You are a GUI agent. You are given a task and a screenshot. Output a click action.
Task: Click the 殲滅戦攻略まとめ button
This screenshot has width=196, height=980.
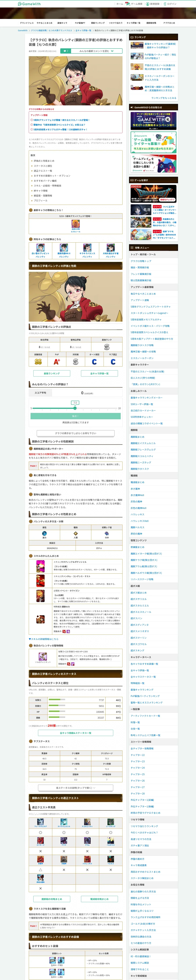[x=99, y=899]
